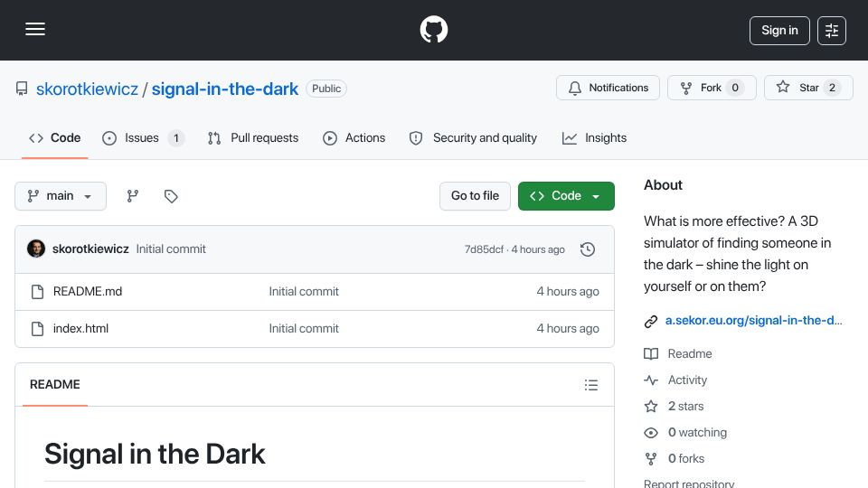View the Insights tab
The height and width of the screenshot is (488, 868).
(595, 137)
